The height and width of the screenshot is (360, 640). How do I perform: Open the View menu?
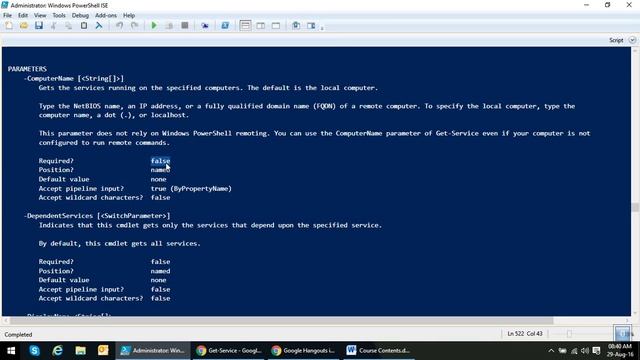tap(40, 15)
